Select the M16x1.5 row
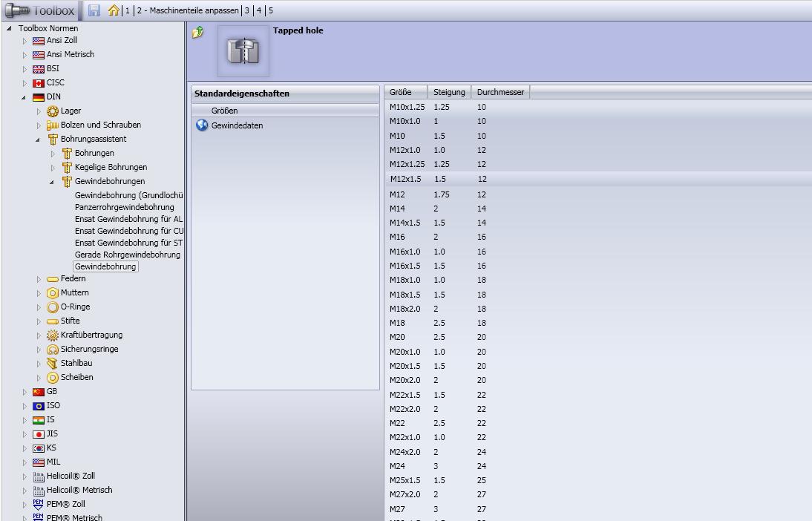This screenshot has width=812, height=521. coord(405,266)
